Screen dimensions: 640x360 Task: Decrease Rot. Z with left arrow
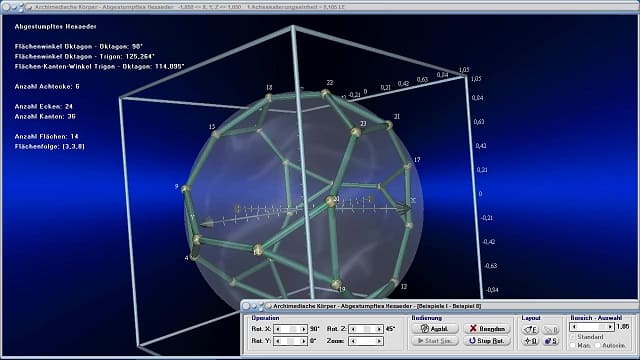(x=353, y=329)
